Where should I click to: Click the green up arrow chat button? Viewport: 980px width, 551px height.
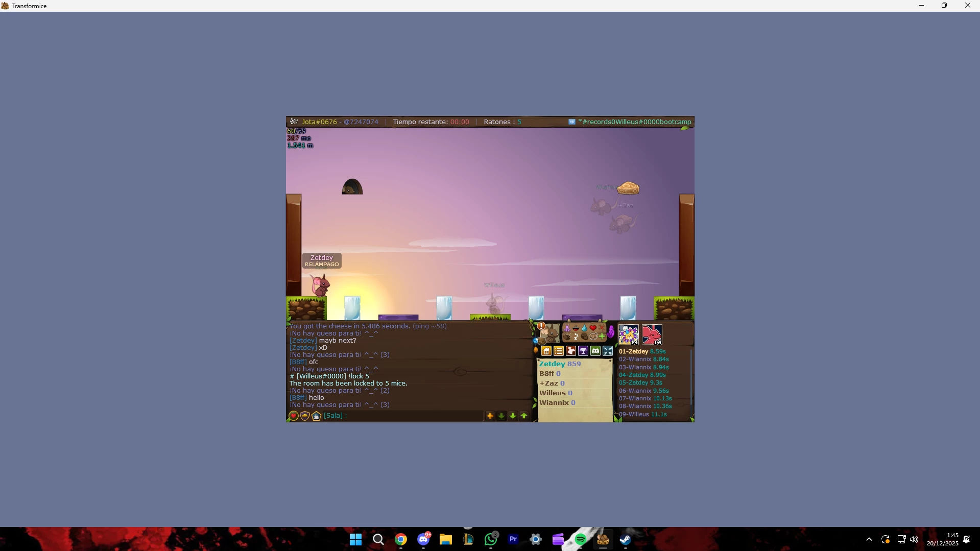tap(524, 416)
